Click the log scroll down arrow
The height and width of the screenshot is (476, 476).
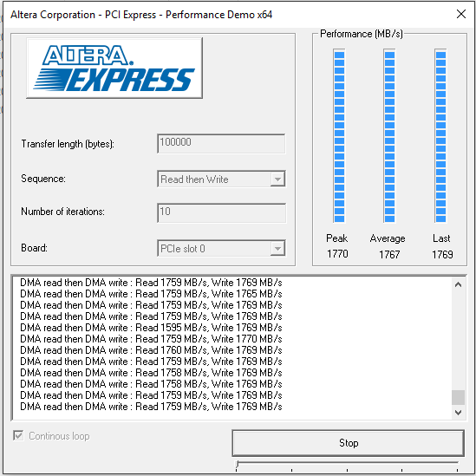point(459,412)
